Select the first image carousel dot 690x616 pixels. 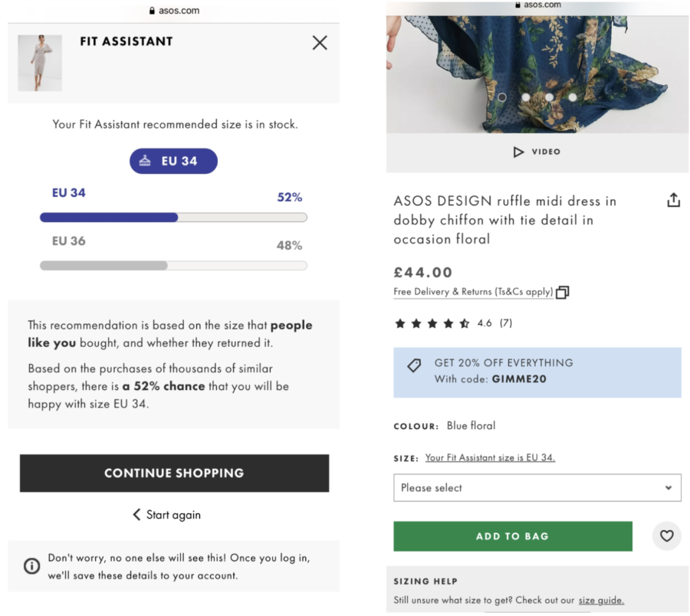coord(501,97)
